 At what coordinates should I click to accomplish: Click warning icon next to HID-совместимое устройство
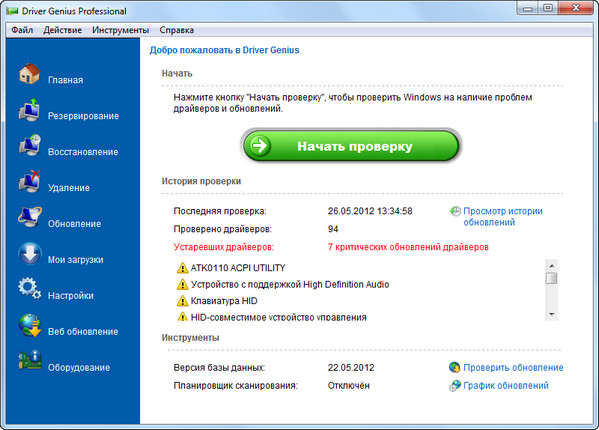pos(183,317)
